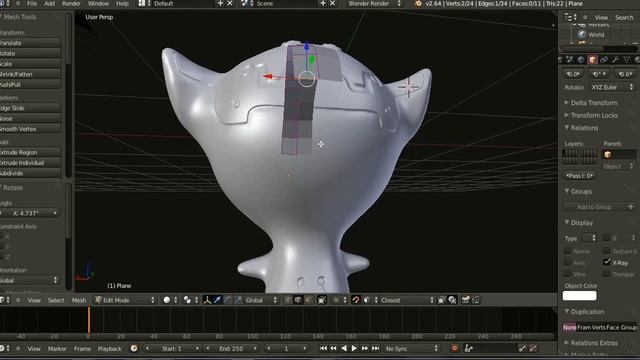Click the End 250 frame field
This screenshot has width=640, height=360.
coord(231,349)
